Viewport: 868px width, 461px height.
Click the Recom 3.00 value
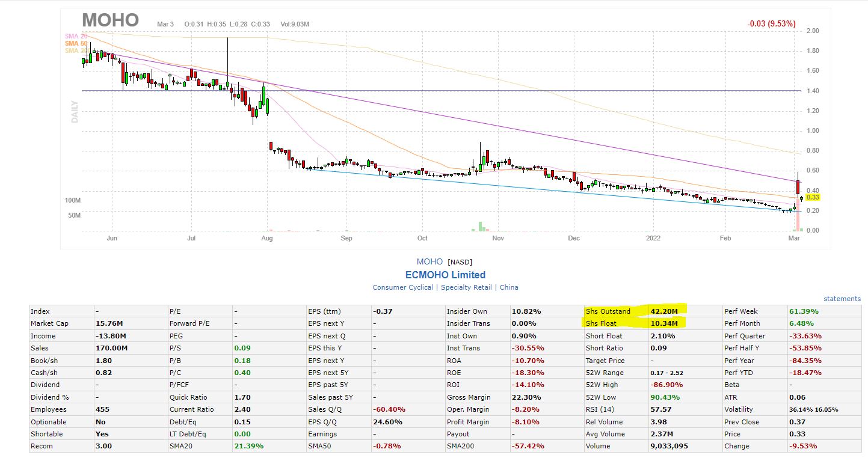pyautogui.click(x=103, y=446)
